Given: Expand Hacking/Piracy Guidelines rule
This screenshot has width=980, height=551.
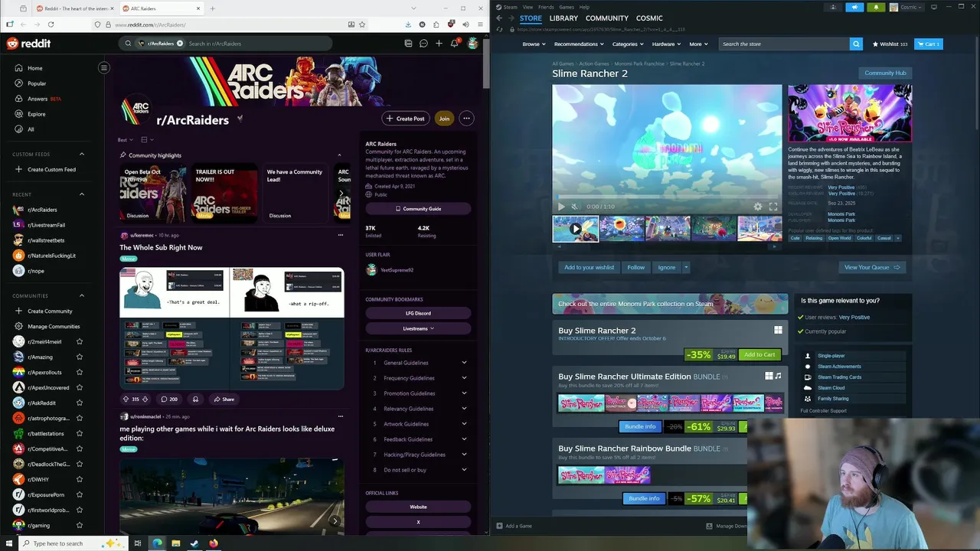Looking at the screenshot, I should point(464,455).
